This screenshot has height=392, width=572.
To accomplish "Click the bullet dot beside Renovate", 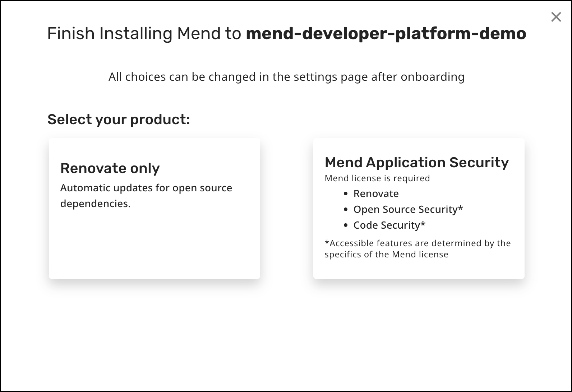I will point(346,194).
